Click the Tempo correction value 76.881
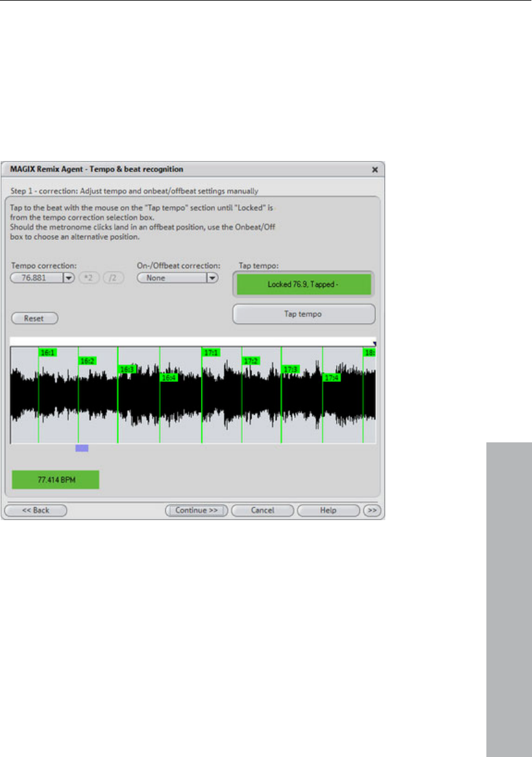This screenshot has height=757, width=532. pyautogui.click(x=38, y=278)
